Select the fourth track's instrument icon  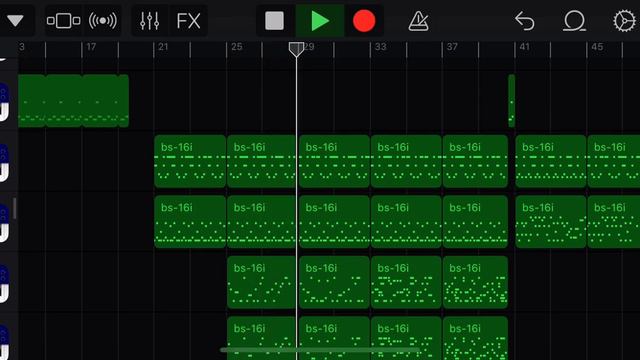tap(4, 283)
